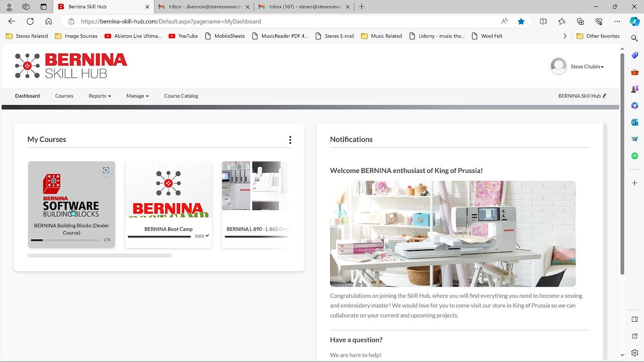The width and height of the screenshot is (644, 362).
Task: Open the Steve Chubin account dropdown
Action: 586,66
